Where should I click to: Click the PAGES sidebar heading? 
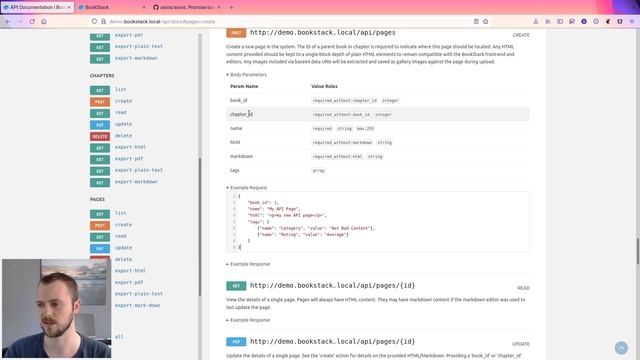tap(97, 200)
